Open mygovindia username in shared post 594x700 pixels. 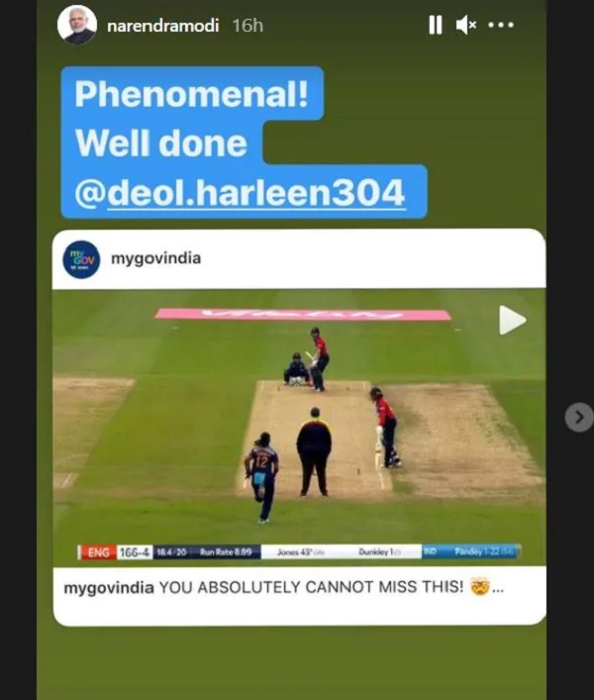[155, 258]
